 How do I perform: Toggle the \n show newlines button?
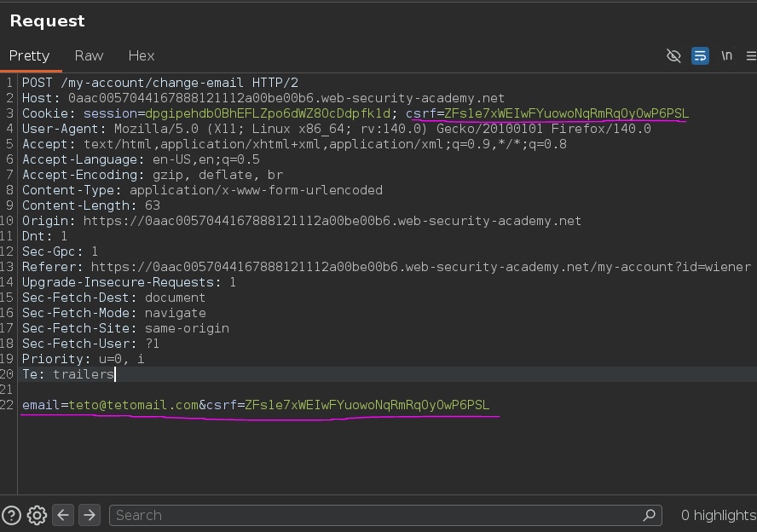pos(726,56)
